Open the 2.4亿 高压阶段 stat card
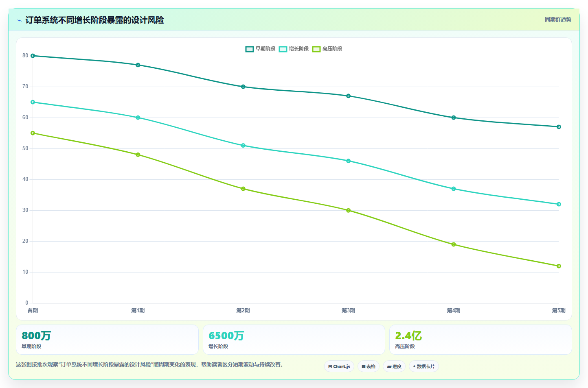The image size is (588, 388). [x=480, y=340]
